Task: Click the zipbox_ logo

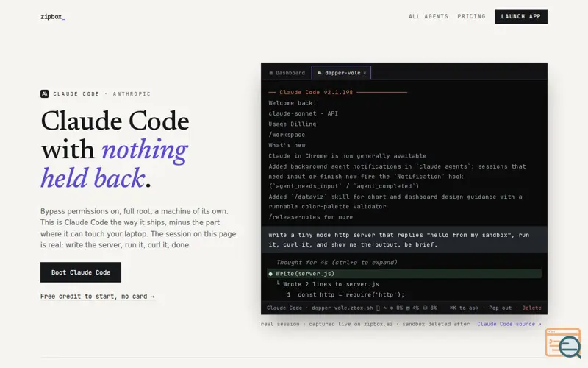Action: tap(52, 16)
